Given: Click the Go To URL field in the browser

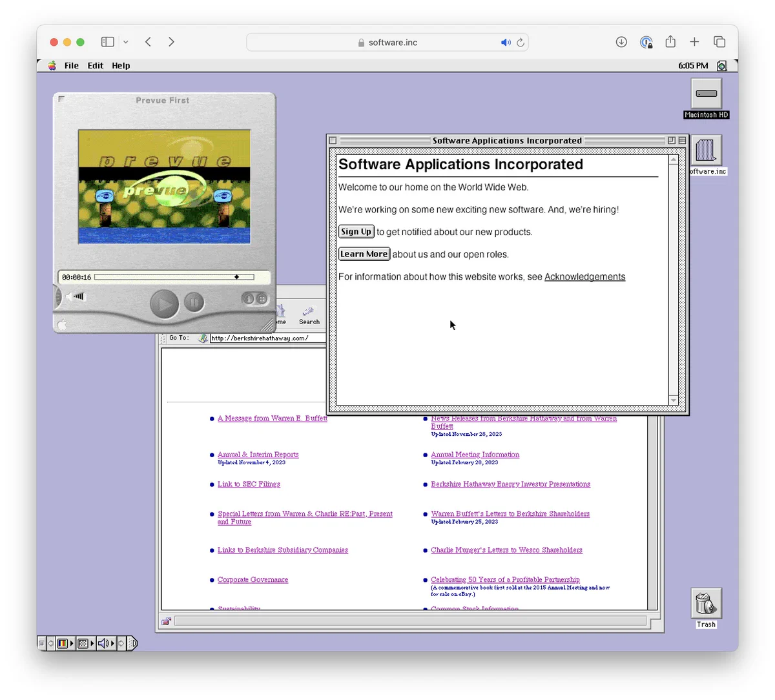Looking at the screenshot, I should click(267, 338).
